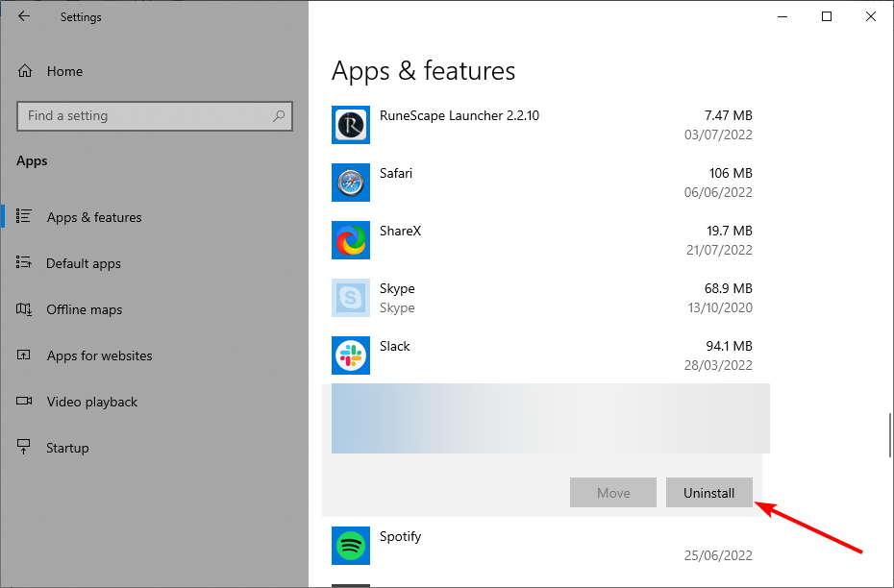Select the Apps for websites icon

23,355
